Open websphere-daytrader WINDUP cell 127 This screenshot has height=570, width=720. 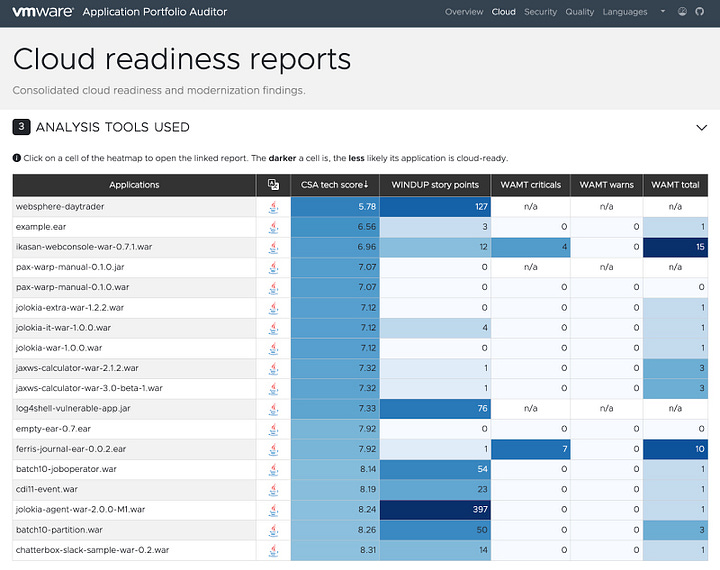(x=435, y=207)
